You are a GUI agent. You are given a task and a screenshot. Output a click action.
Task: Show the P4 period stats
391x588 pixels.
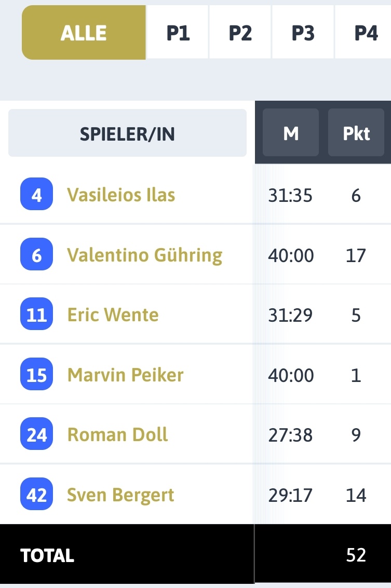coord(363,33)
